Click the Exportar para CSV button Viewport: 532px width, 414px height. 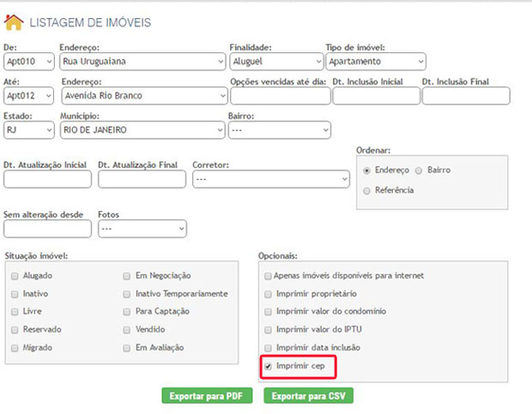[308, 396]
